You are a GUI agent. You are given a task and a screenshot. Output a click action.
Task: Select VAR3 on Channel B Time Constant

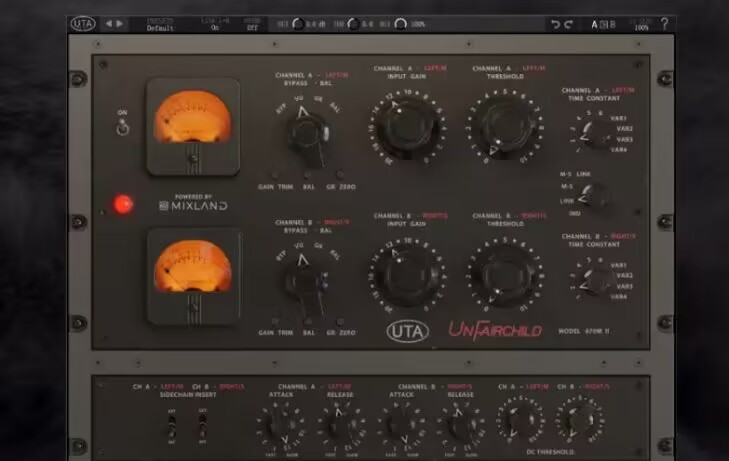624,286
